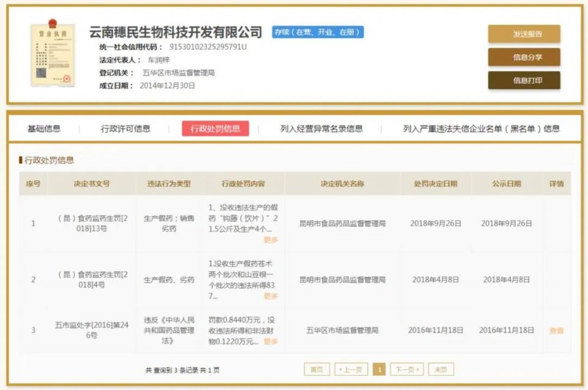Go to 首页 in pagination

pos(317,370)
